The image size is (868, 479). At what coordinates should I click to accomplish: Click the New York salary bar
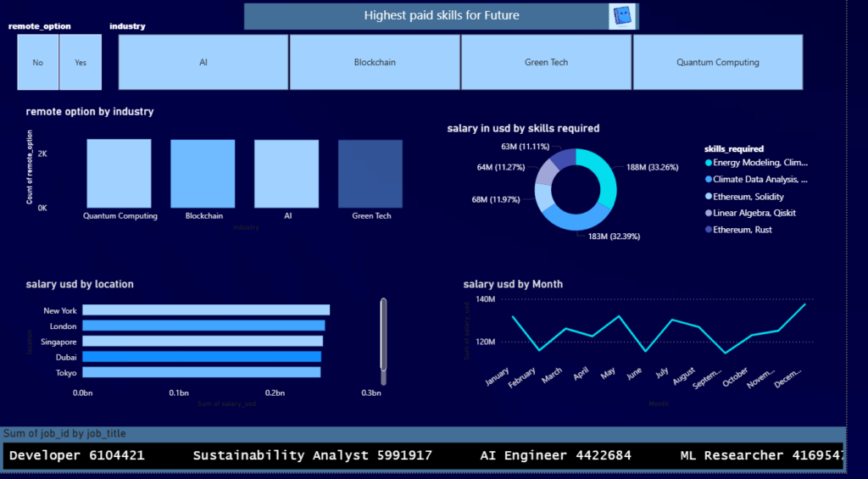pos(205,310)
